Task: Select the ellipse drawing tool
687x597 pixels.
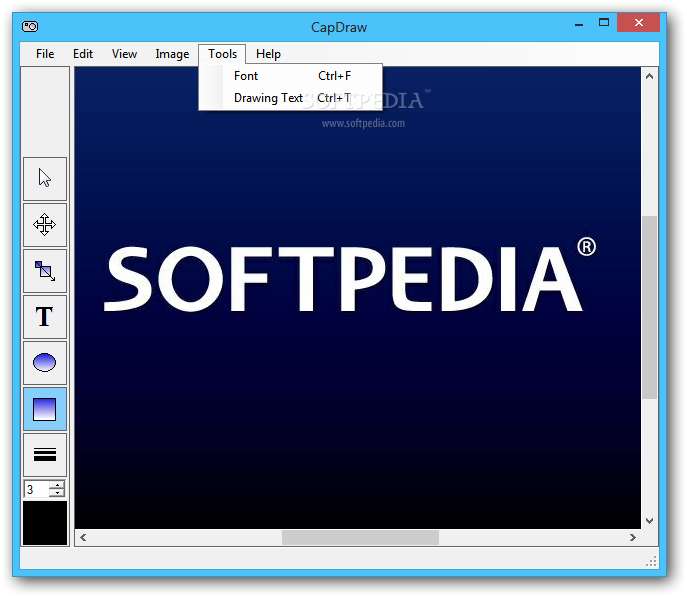Action: pyautogui.click(x=45, y=363)
